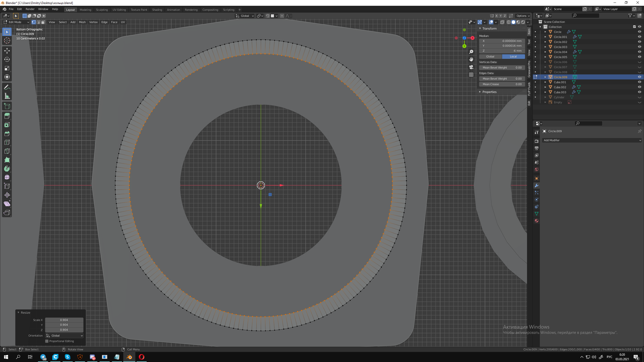Select the Rip Region tool
This screenshot has width=644, height=362.
click(x=7, y=213)
